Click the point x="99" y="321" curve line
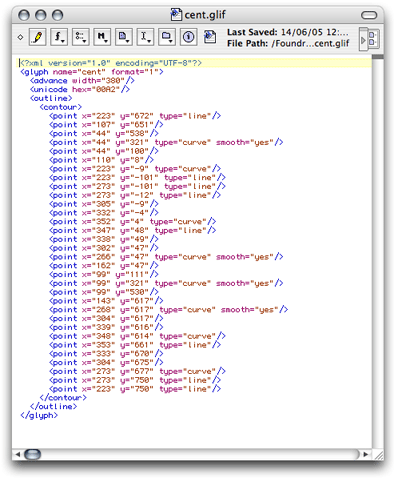394x478 pixels. point(166,283)
